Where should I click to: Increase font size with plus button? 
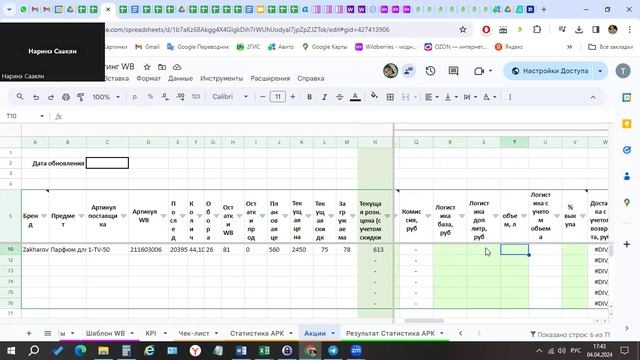[x=293, y=97]
